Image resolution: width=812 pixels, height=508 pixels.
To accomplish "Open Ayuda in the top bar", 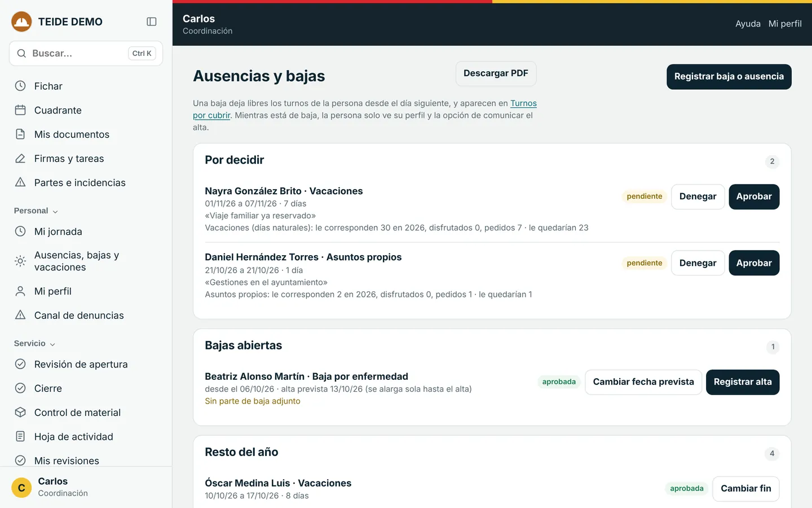I will [748, 24].
